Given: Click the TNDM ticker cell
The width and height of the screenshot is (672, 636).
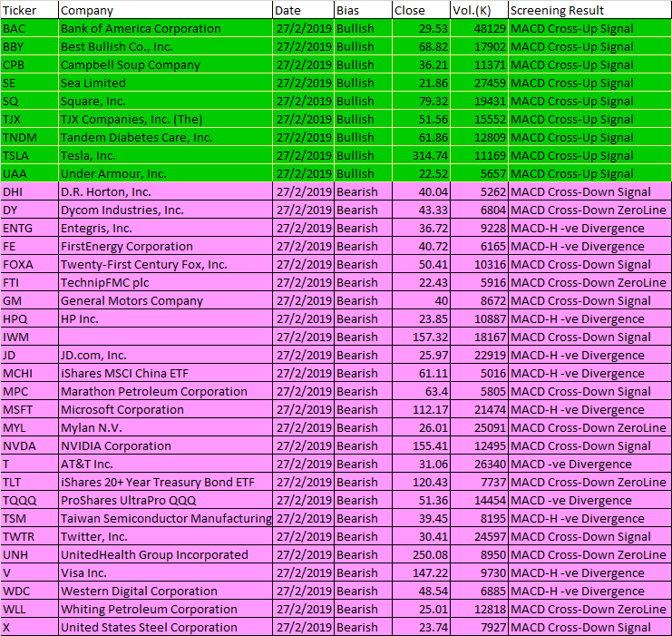Looking at the screenshot, I should (29, 137).
